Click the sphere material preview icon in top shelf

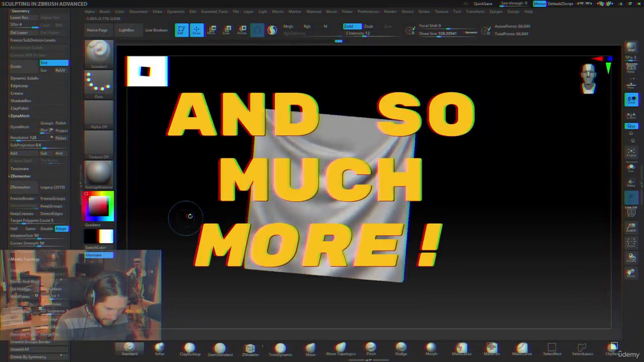pyautogui.click(x=272, y=30)
